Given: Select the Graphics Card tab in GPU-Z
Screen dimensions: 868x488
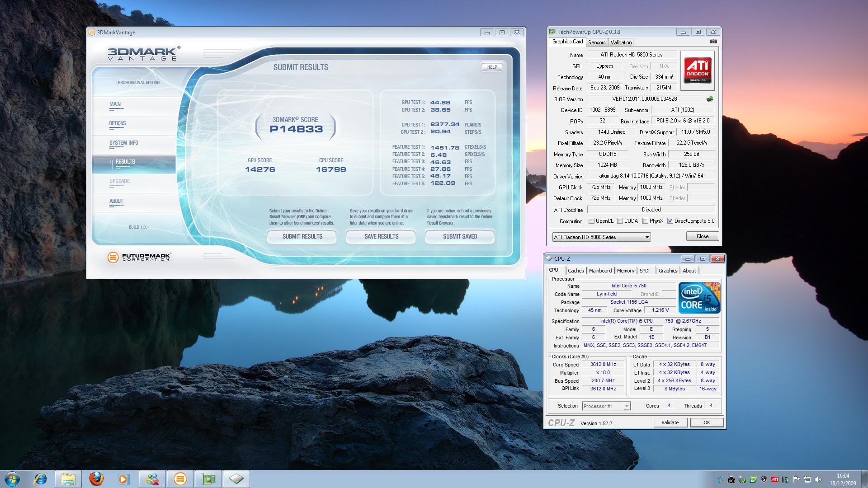Looking at the screenshot, I should [x=567, y=42].
